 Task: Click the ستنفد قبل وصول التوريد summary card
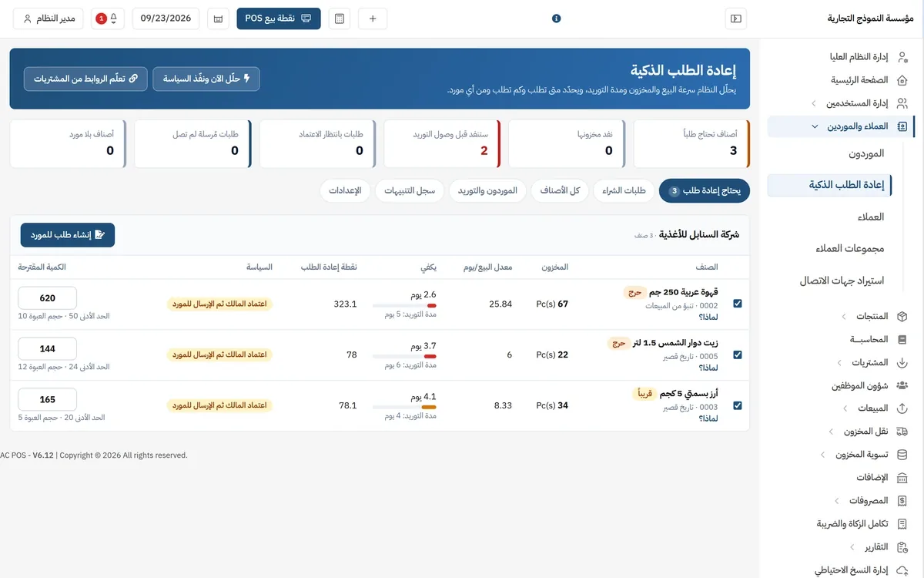[441, 144]
